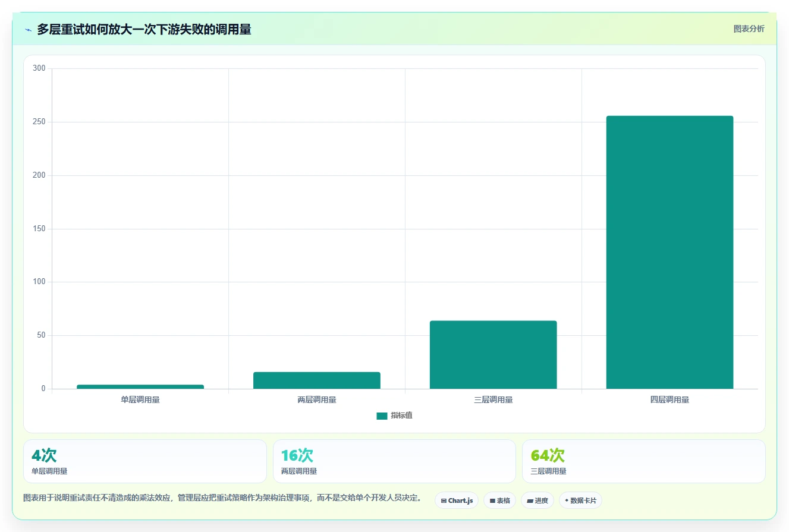Image resolution: width=789 pixels, height=532 pixels.
Task: Open the 4次 单层调用量 stat card
Action: [x=145, y=461]
